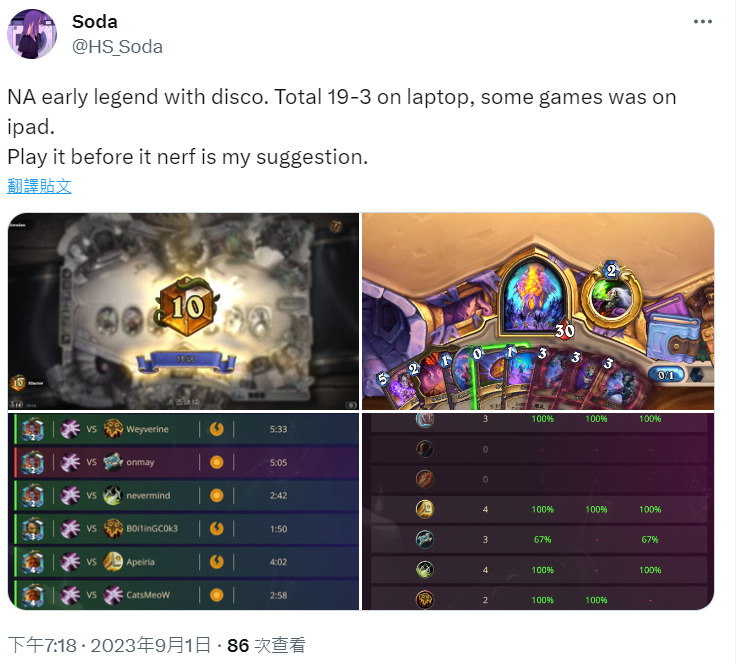Viewport: 743px width, 664px height.
Task: Open the hero hand cards screenshot thumbnail
Action: [x=538, y=311]
